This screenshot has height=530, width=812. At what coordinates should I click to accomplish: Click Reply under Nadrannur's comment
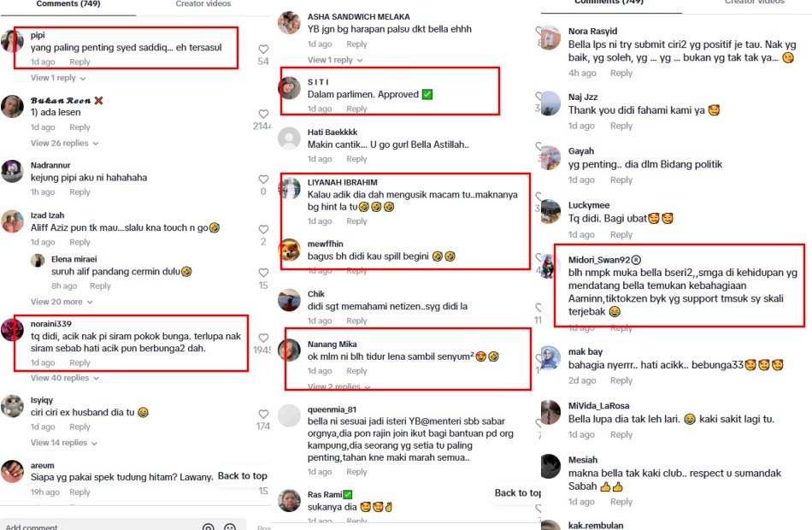pyautogui.click(x=79, y=191)
